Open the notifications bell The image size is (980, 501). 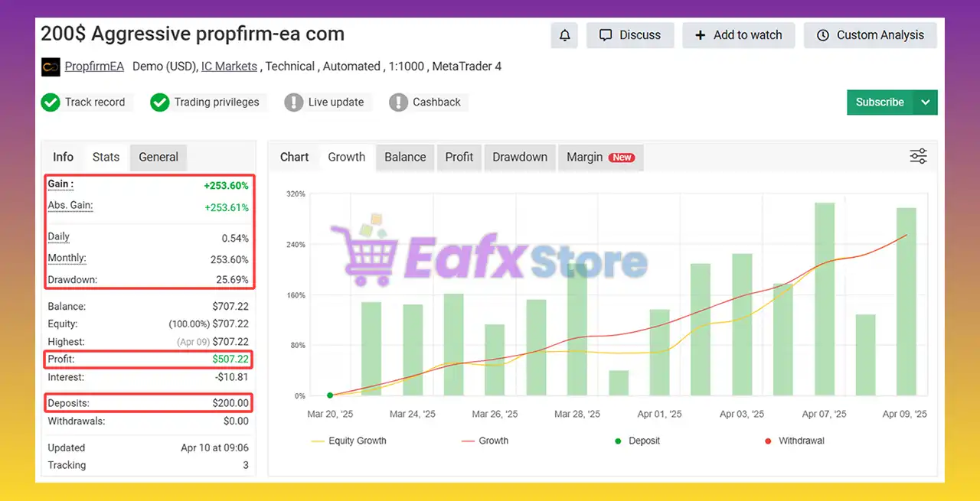click(x=564, y=35)
